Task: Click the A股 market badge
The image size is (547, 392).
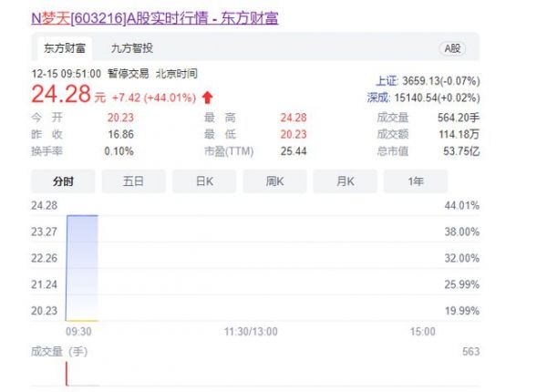Action: [452, 48]
